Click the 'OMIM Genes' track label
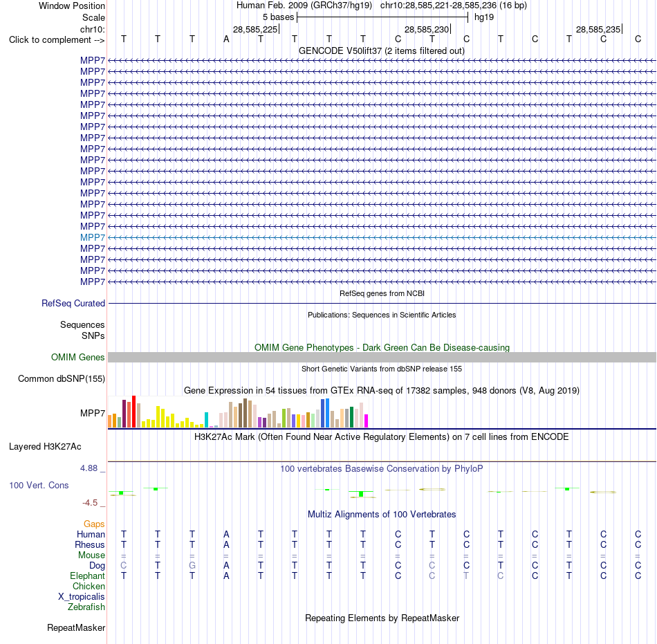657x644 pixels. pos(77,358)
